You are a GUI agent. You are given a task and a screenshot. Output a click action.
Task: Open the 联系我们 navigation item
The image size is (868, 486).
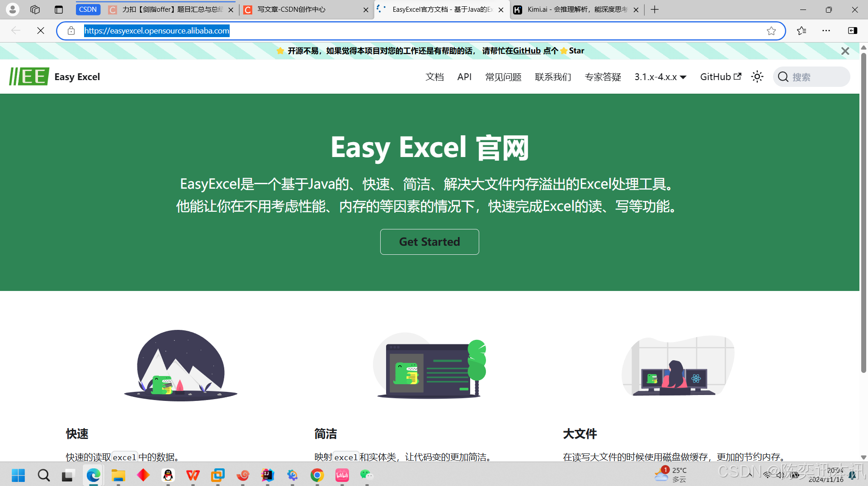[x=553, y=76]
